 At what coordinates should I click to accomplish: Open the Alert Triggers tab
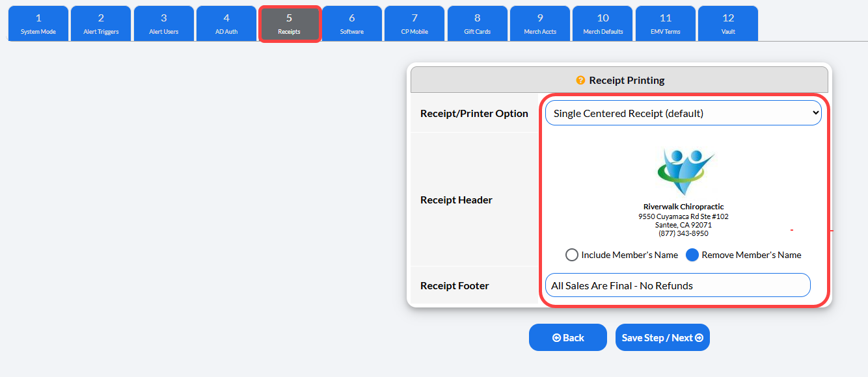101,23
